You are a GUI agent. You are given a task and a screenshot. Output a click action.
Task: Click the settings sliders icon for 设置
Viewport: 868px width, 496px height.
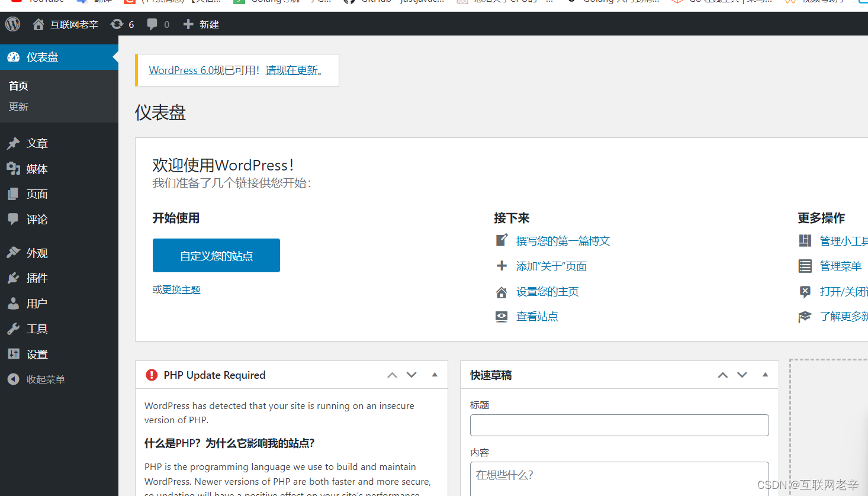click(14, 354)
